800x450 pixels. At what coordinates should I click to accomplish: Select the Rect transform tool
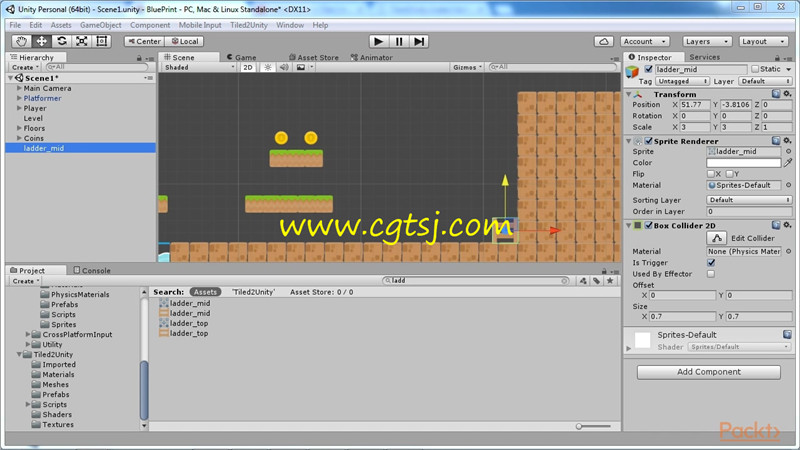[x=102, y=41]
